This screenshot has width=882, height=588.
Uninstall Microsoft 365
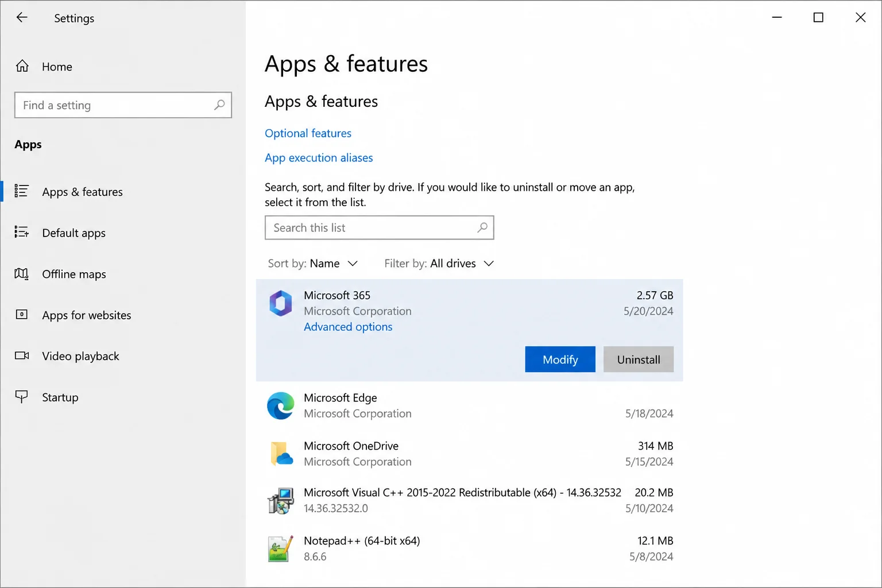point(639,359)
